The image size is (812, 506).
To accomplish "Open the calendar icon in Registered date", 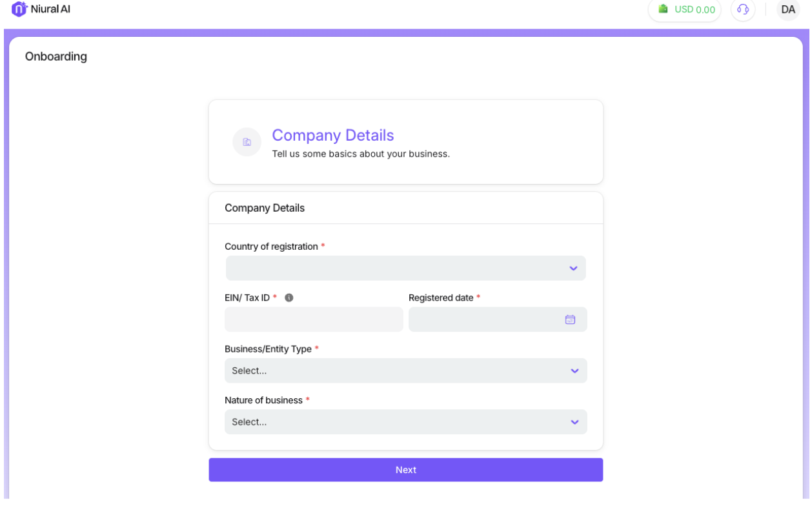I will [x=570, y=319].
